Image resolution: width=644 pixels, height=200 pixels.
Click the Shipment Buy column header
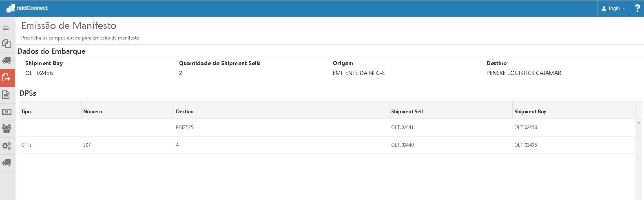(530, 112)
